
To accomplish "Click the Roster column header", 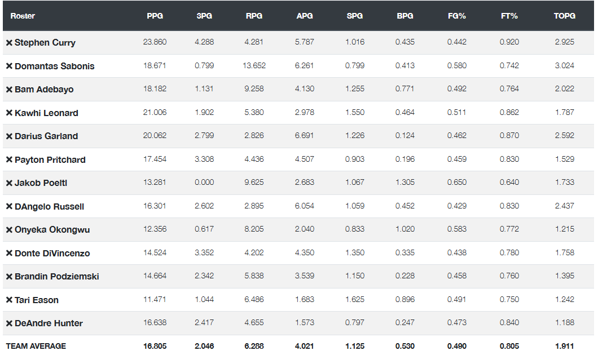I will (23, 16).
